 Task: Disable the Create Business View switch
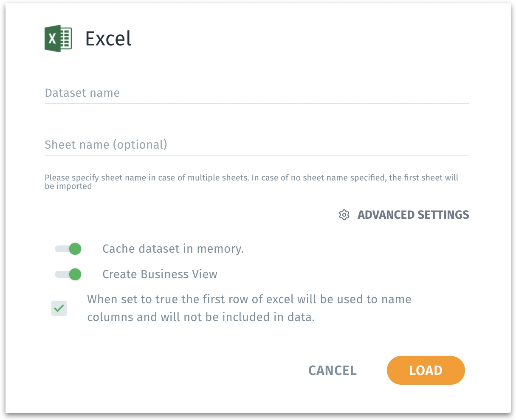(68, 274)
